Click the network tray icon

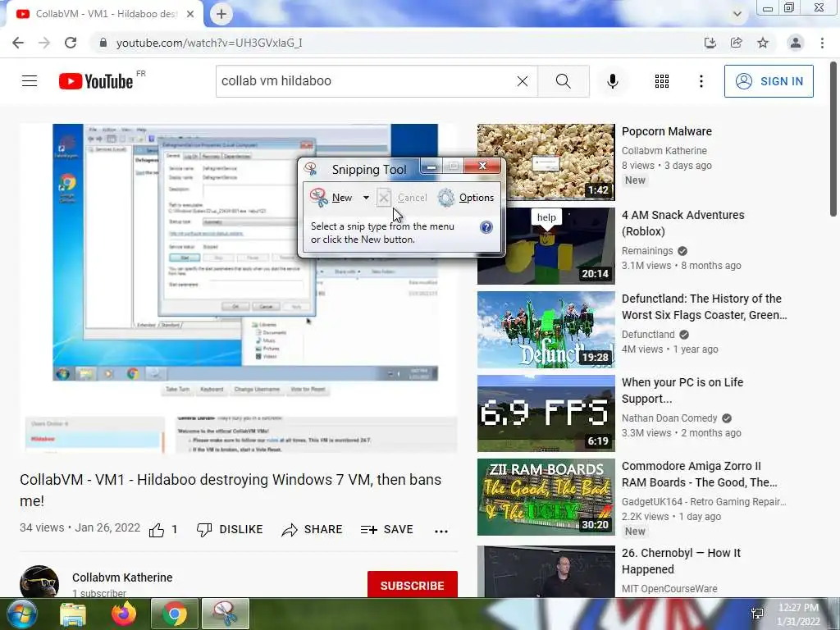click(x=757, y=614)
